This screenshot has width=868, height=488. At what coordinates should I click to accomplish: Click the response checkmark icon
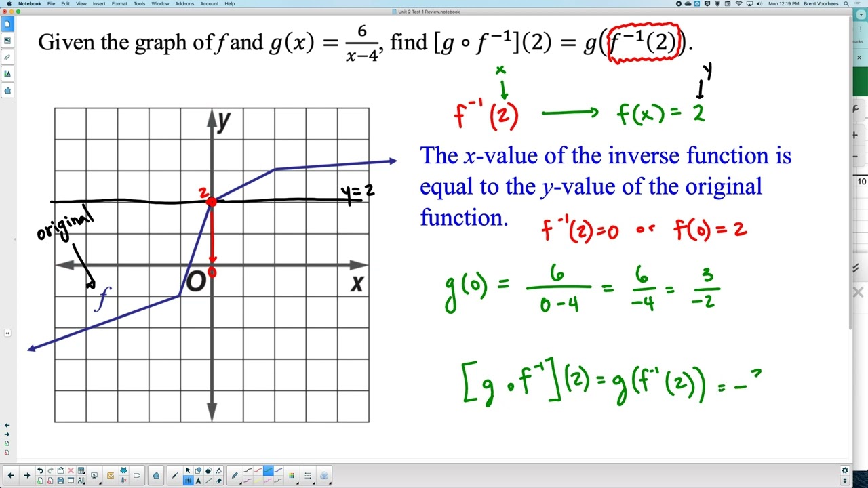(x=111, y=475)
